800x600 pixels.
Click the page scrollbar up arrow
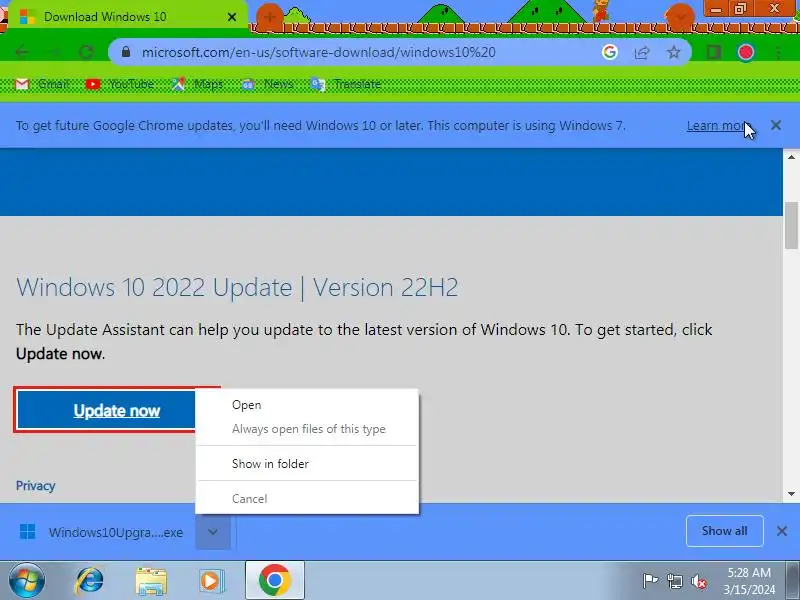click(x=791, y=157)
